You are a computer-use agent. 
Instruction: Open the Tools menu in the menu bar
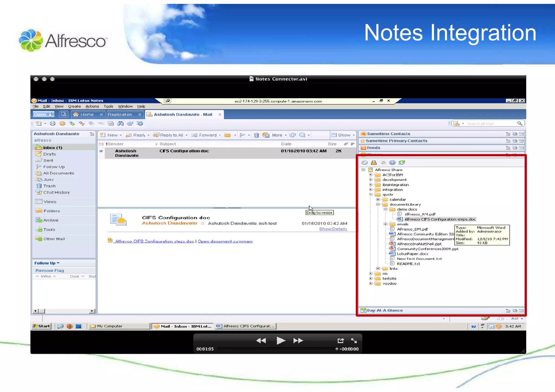(108, 106)
